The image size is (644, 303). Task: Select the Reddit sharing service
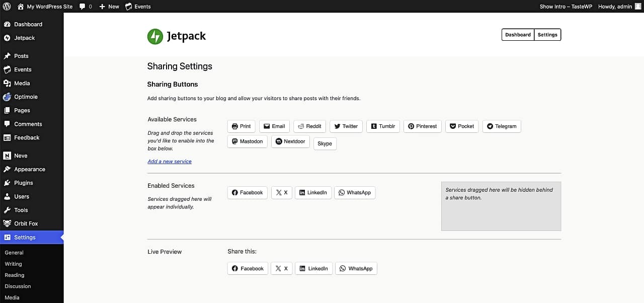[309, 126]
